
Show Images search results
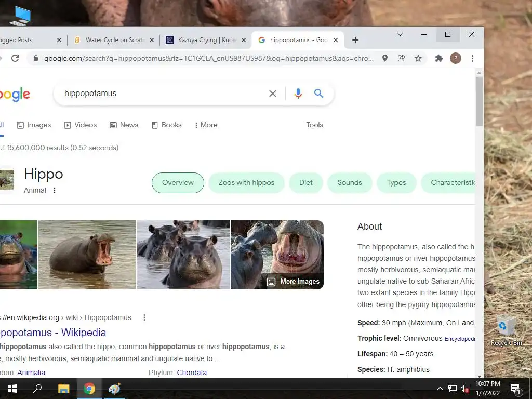pyautogui.click(x=34, y=125)
